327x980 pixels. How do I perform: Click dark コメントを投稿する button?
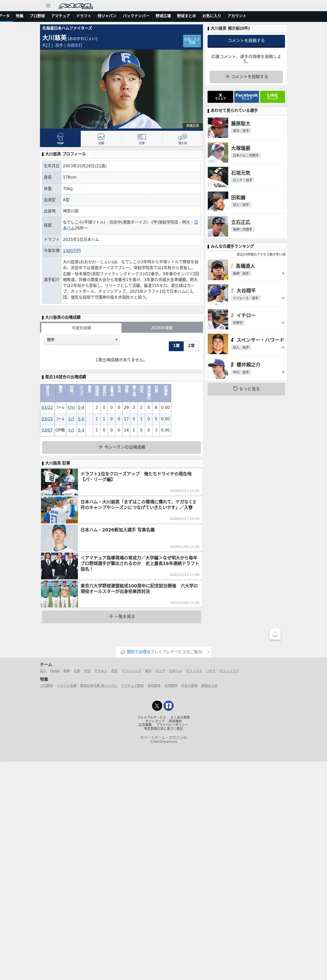tap(246, 41)
